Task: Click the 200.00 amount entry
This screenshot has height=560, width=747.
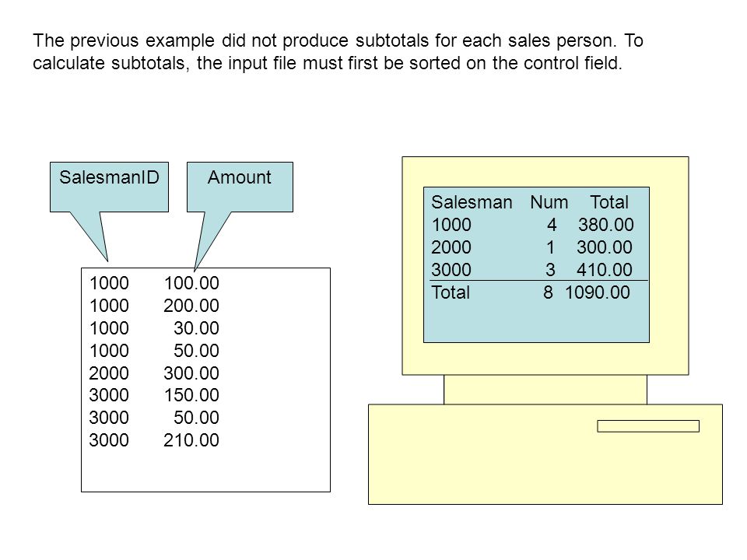Action: click(x=191, y=305)
